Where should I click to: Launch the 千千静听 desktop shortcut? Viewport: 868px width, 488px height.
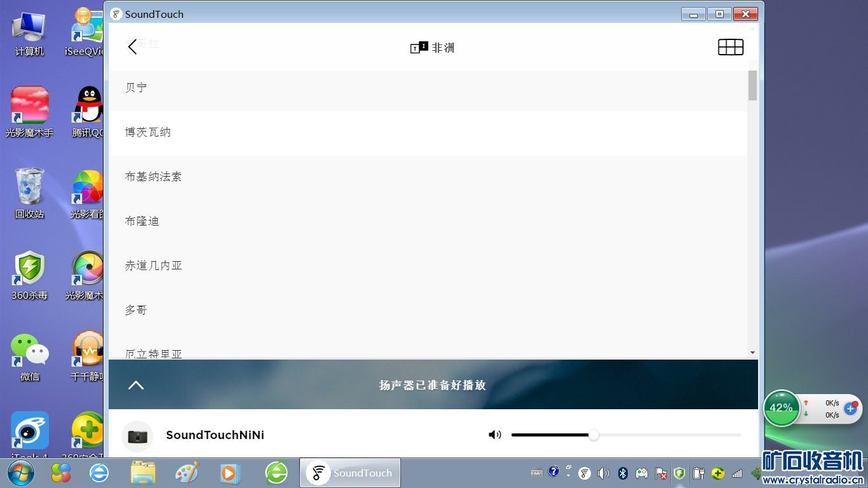pos(88,356)
